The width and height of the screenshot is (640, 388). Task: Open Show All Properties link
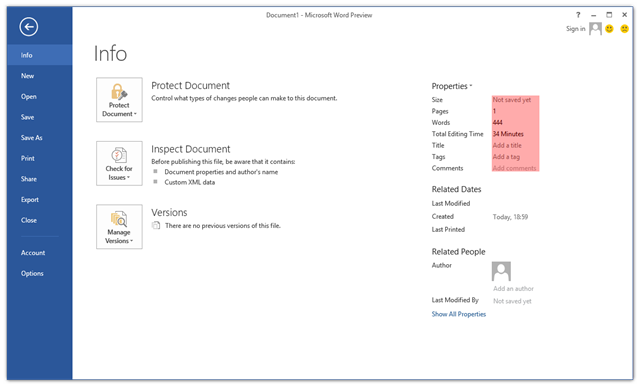tap(459, 314)
